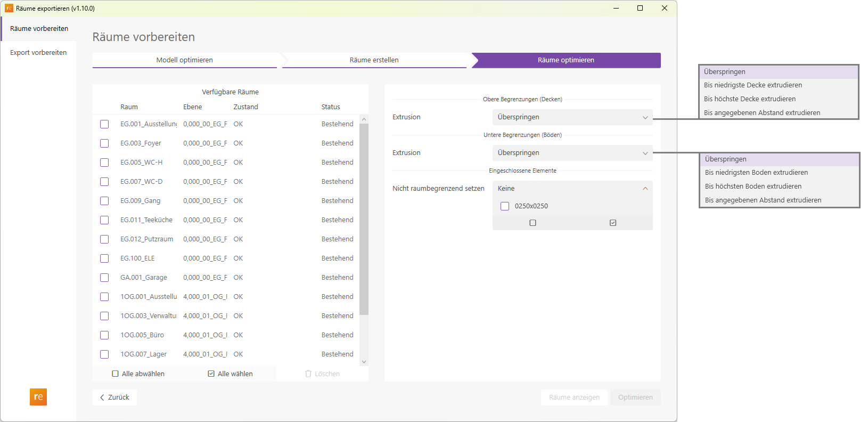The height and width of the screenshot is (422, 868).
Task: Switch to the Modell optimieren step
Action: [x=184, y=60]
